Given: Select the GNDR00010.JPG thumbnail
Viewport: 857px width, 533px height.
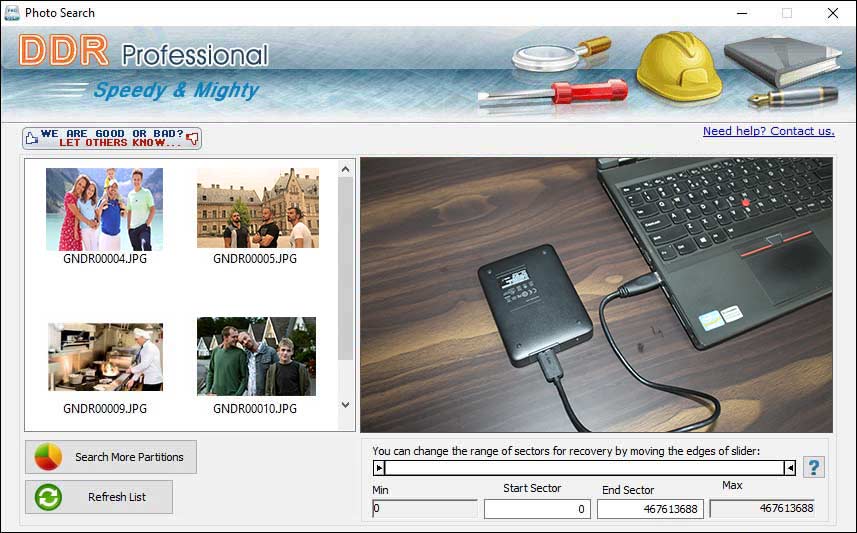Looking at the screenshot, I should pos(256,356).
